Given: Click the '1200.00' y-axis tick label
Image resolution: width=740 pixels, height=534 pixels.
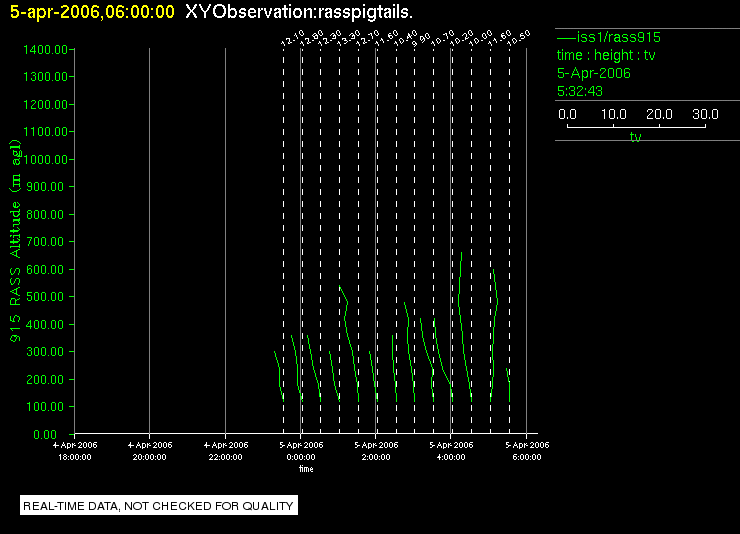Looking at the screenshot, I should pos(45,104).
